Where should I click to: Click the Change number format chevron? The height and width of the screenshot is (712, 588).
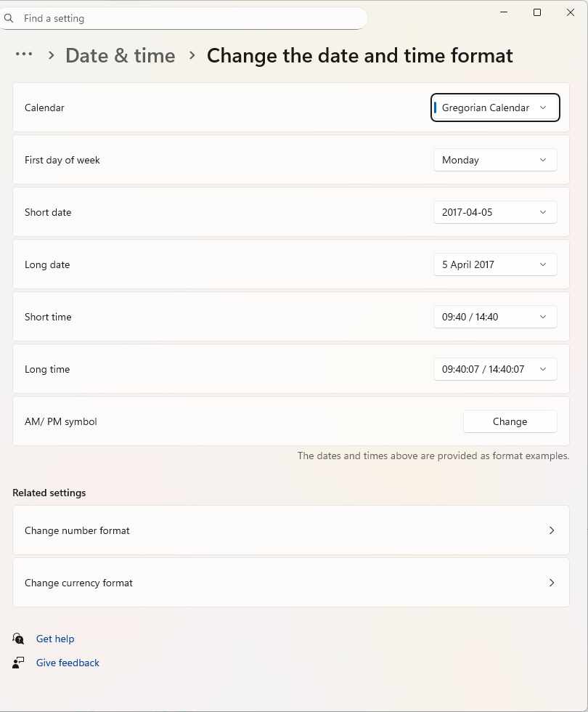552,530
